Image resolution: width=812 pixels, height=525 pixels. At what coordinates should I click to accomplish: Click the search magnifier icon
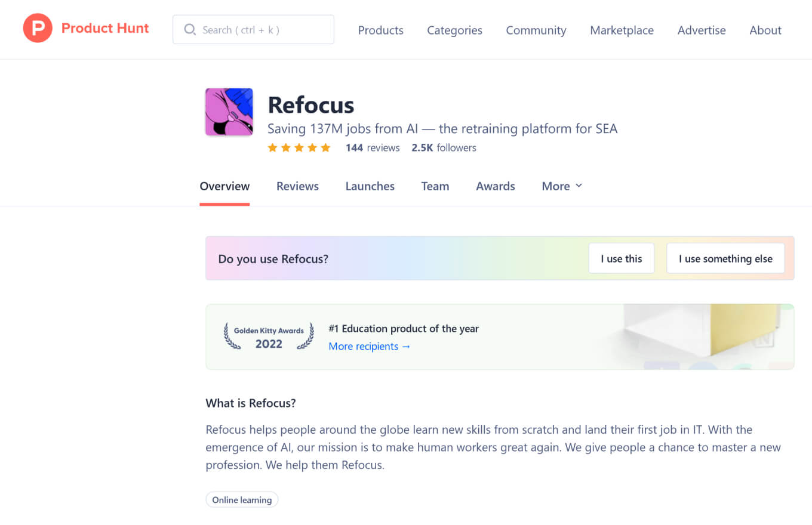point(190,29)
